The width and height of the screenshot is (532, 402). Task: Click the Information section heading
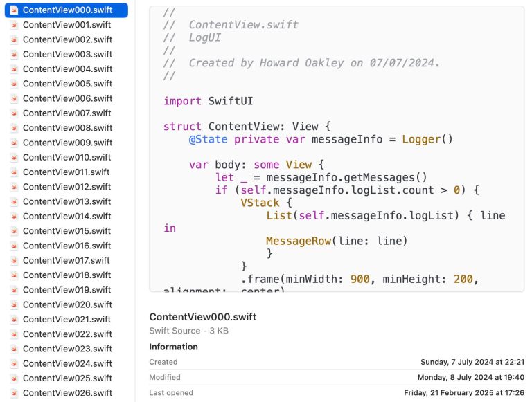pyautogui.click(x=173, y=347)
